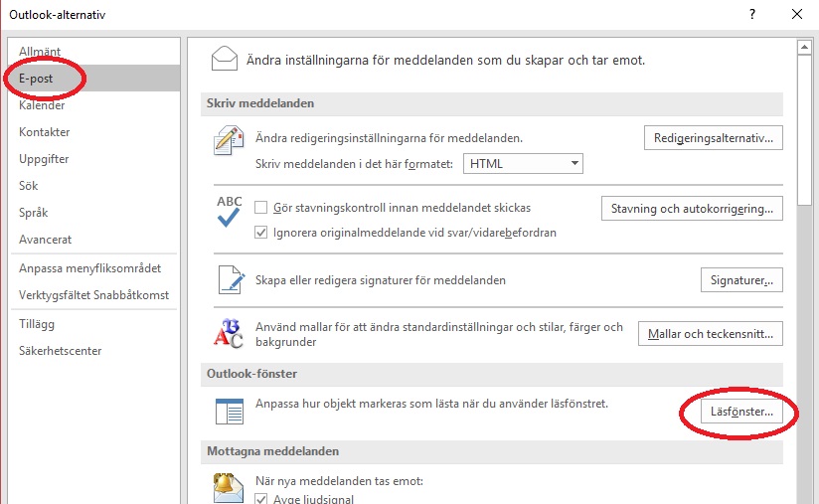Viewport: 819px width, 504px height.
Task: Click scrollbar up arrow at top
Action: pyautogui.click(x=804, y=47)
